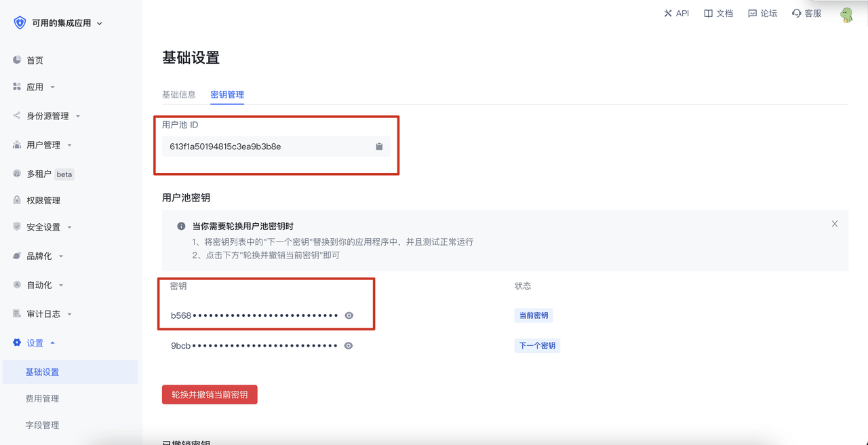
Task: Select 费用管理 in settings submenu
Action: coord(42,399)
